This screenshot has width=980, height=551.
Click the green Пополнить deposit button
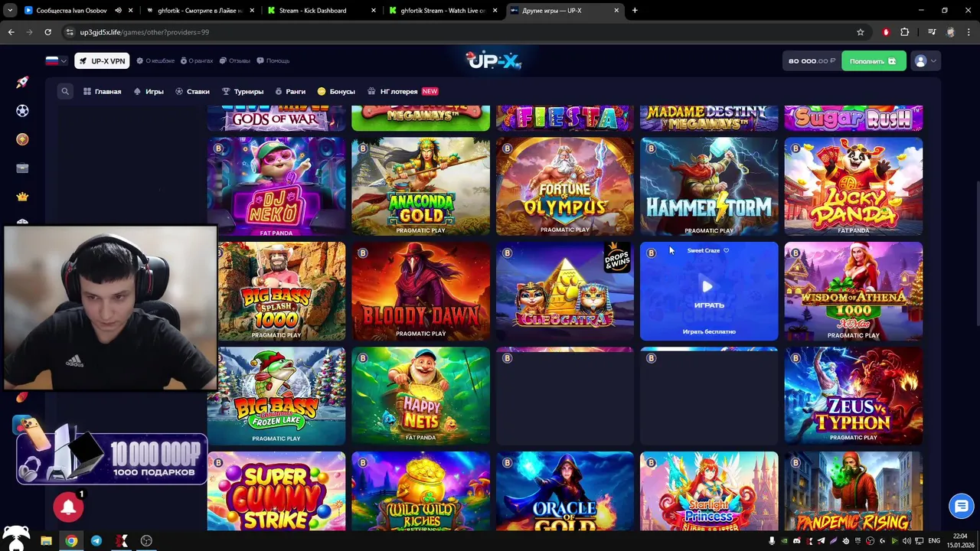tap(874, 61)
